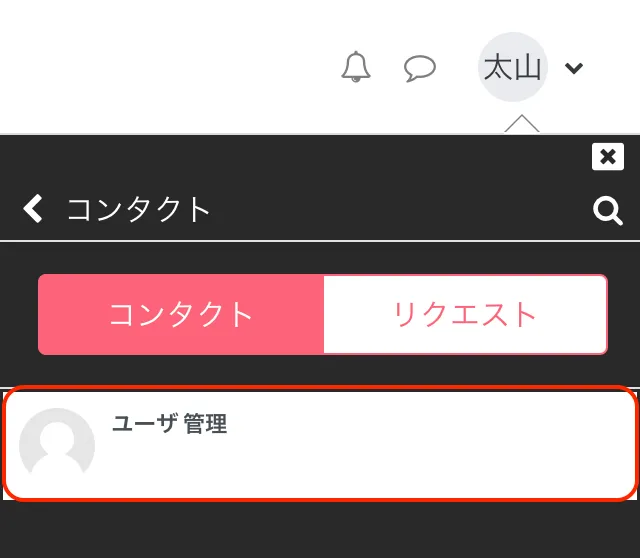640x558 pixels.
Task: Search contacts from the header
Action: (x=607, y=210)
